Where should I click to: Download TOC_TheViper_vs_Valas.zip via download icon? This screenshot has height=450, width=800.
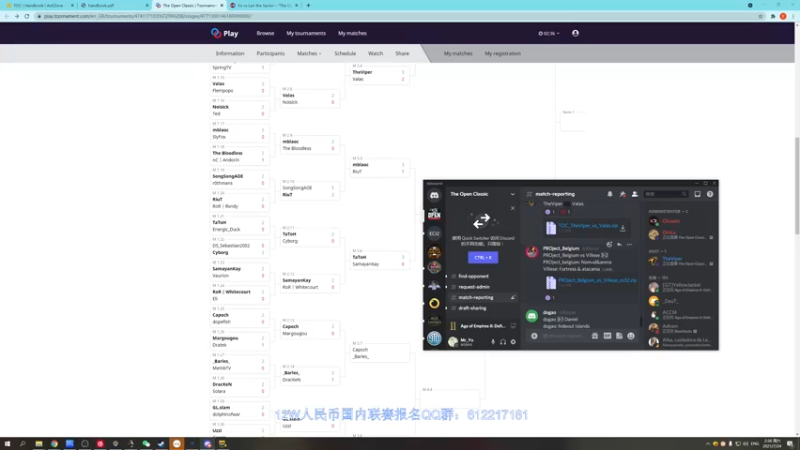point(622,228)
